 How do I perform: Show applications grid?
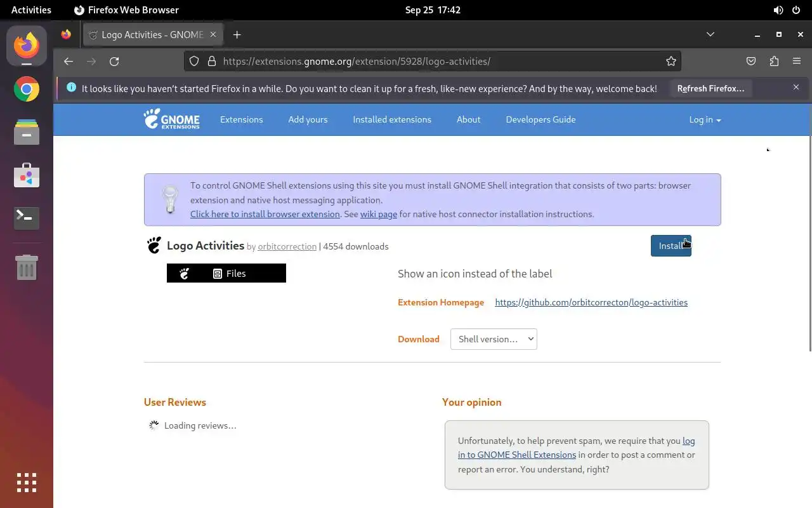pos(27,483)
